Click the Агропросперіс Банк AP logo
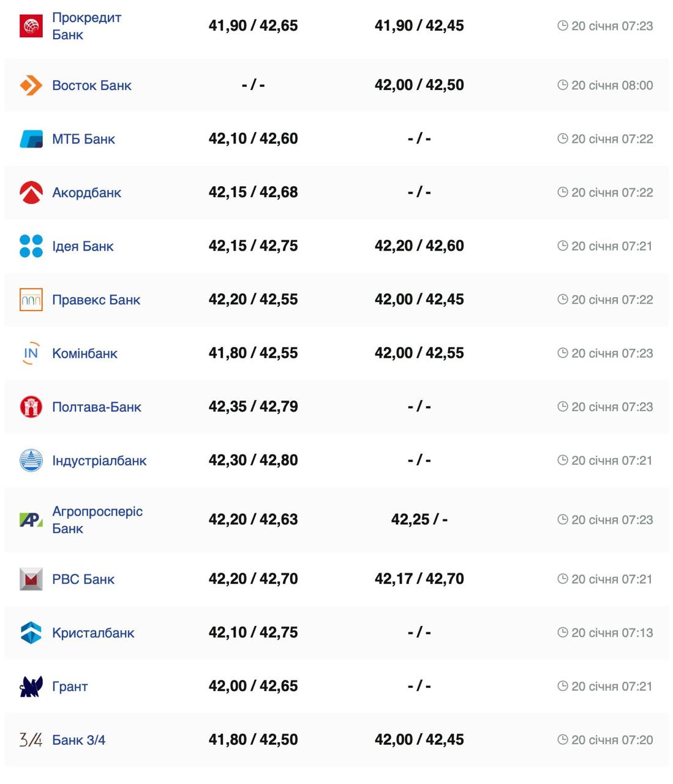 tap(31, 520)
